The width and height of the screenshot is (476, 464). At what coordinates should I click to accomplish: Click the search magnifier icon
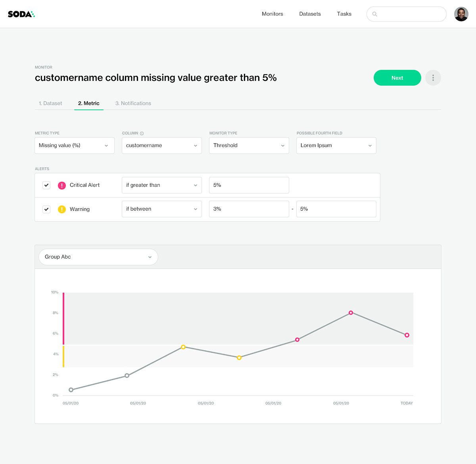click(375, 14)
